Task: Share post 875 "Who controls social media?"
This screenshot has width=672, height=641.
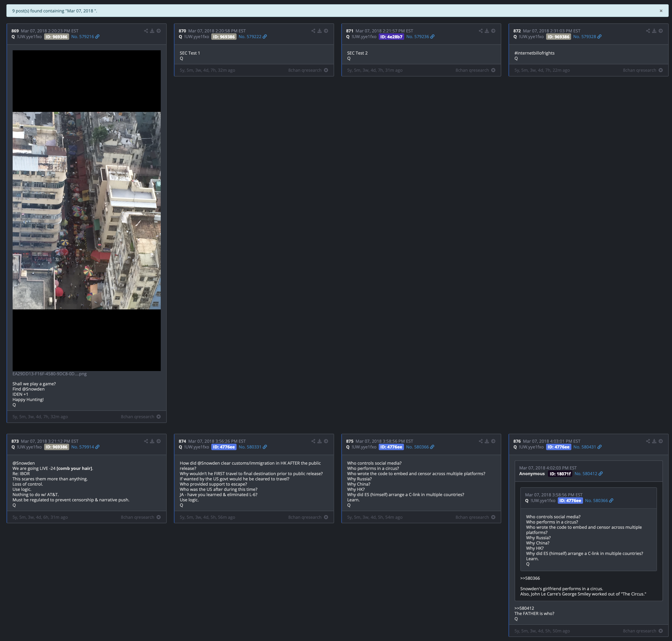Action: (x=481, y=441)
